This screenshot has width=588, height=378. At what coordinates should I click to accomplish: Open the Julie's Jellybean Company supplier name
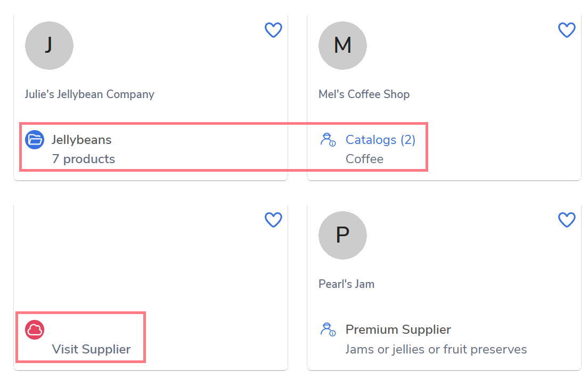[x=89, y=94]
